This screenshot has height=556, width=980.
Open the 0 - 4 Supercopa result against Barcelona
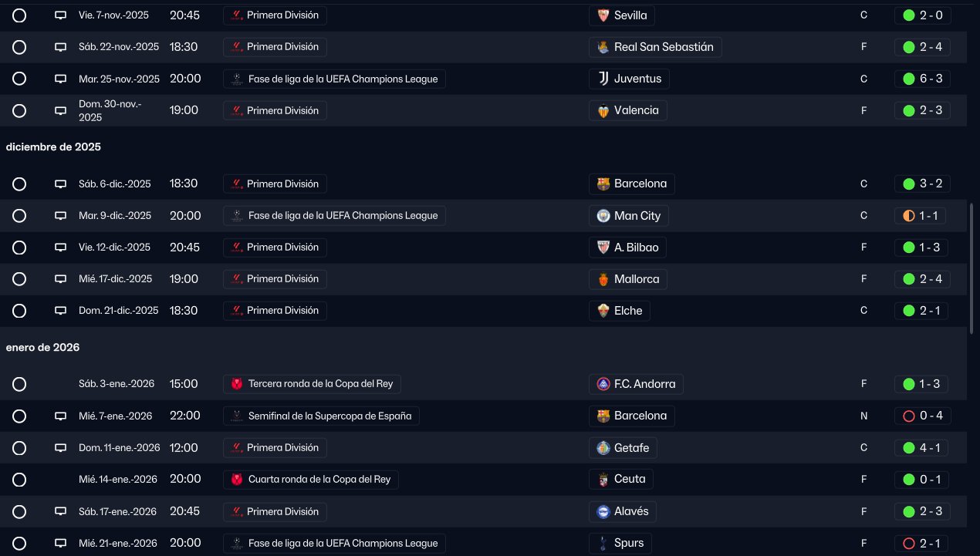(x=922, y=416)
